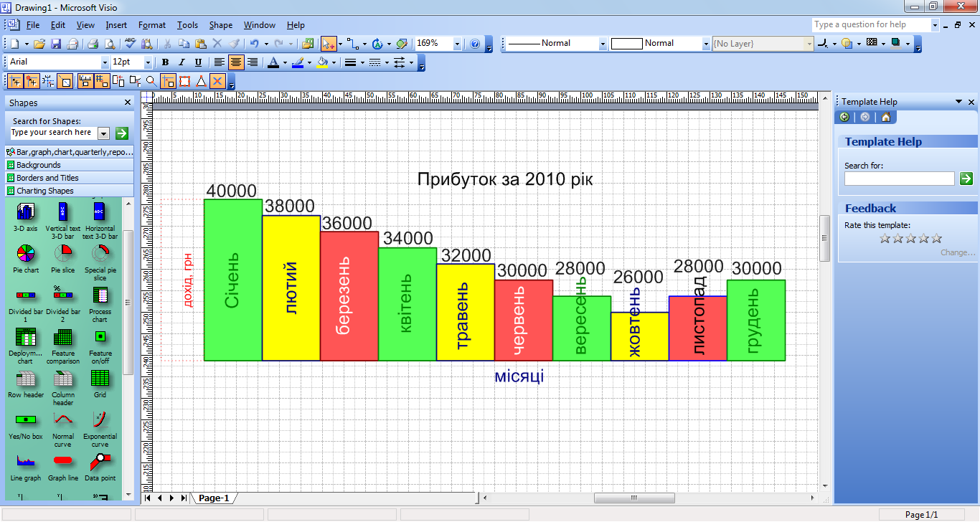Run the ABC spelling check icon
980x522 pixels.
pyautogui.click(x=130, y=44)
